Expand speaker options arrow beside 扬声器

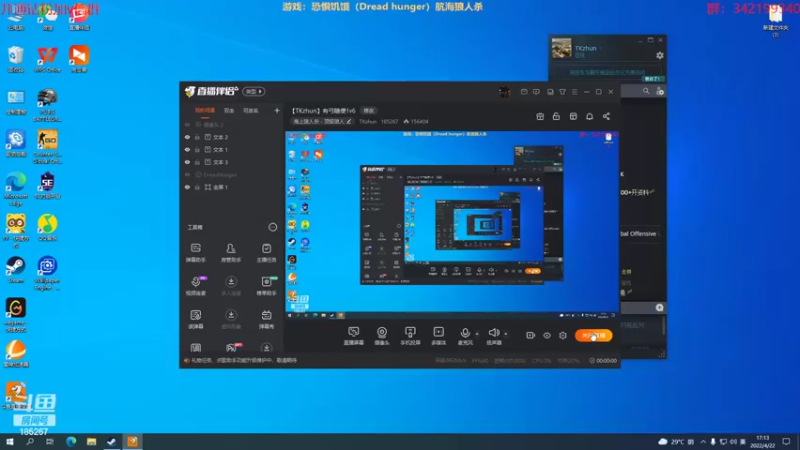[506, 334]
